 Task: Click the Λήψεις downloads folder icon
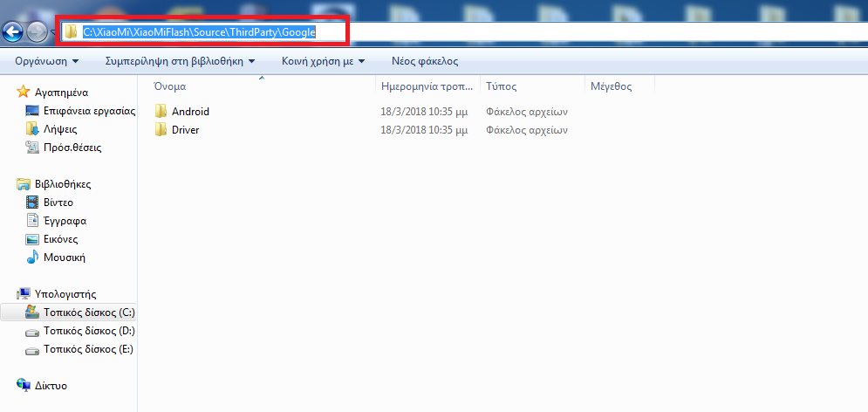click(32, 128)
